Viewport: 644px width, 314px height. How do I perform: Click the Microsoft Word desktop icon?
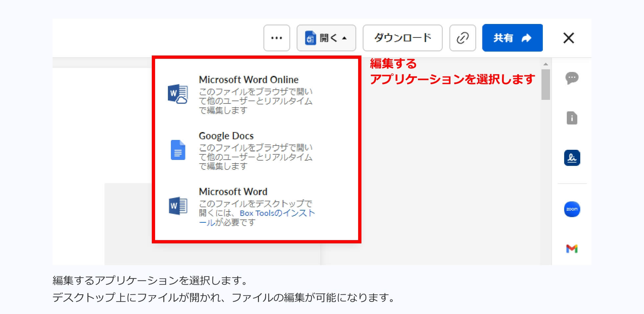pyautogui.click(x=178, y=206)
